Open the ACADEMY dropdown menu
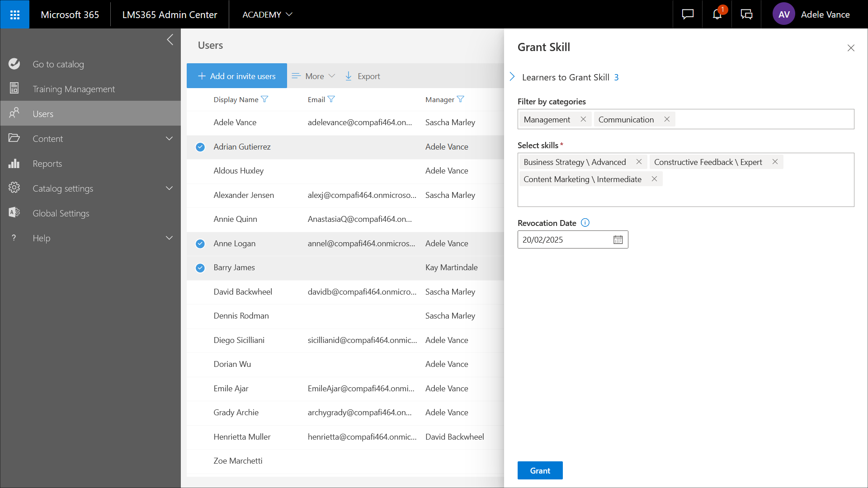Image resolution: width=868 pixels, height=488 pixels. [267, 14]
